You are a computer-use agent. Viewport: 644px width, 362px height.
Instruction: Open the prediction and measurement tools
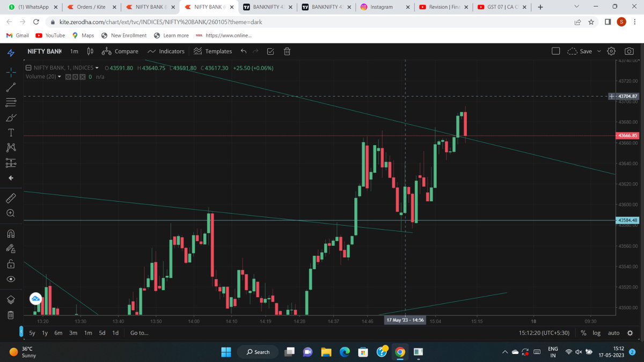point(11,162)
